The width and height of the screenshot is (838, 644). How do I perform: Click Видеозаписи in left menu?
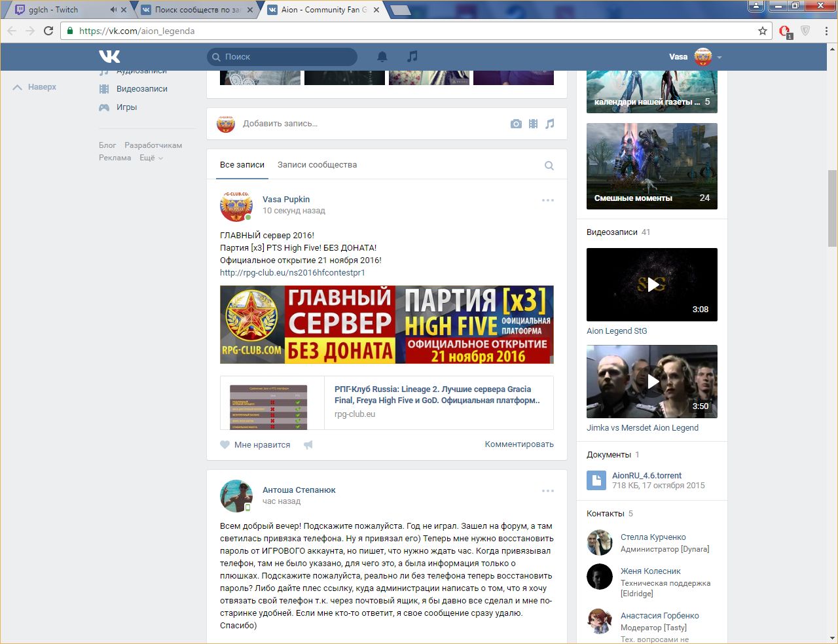tap(142, 89)
